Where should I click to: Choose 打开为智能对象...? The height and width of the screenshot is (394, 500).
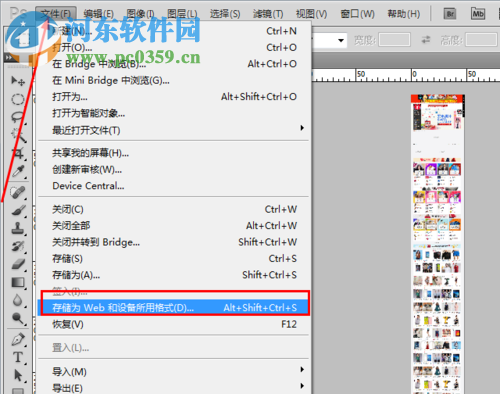(x=173, y=113)
